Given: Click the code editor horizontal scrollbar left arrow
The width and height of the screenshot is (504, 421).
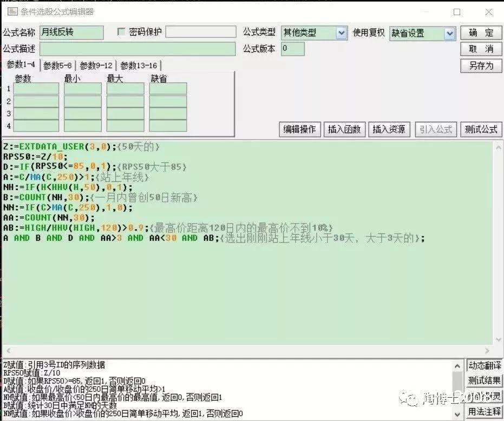Looking at the screenshot, I should 8,351.
